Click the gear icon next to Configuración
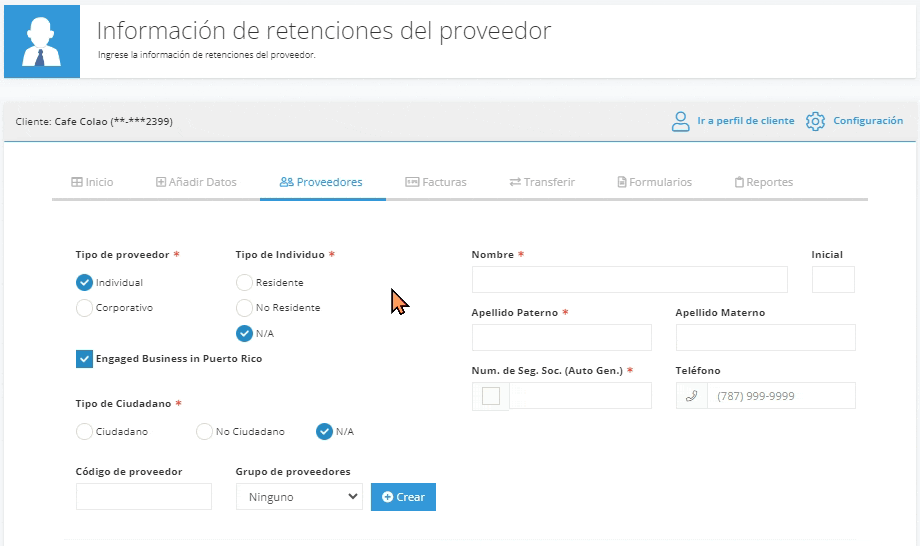The image size is (920, 546). [x=815, y=121]
